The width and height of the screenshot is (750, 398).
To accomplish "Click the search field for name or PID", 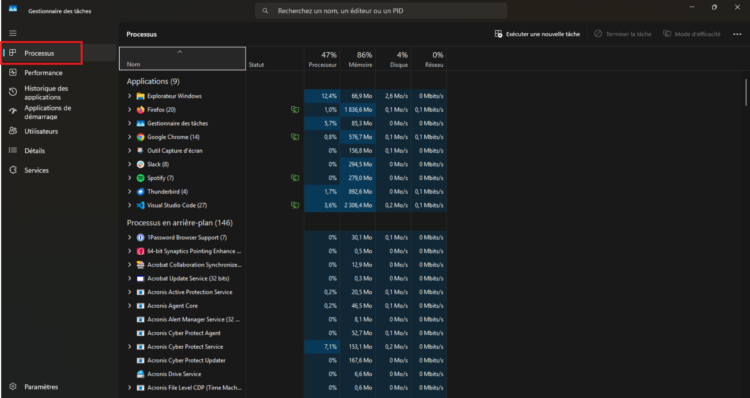I will [381, 11].
